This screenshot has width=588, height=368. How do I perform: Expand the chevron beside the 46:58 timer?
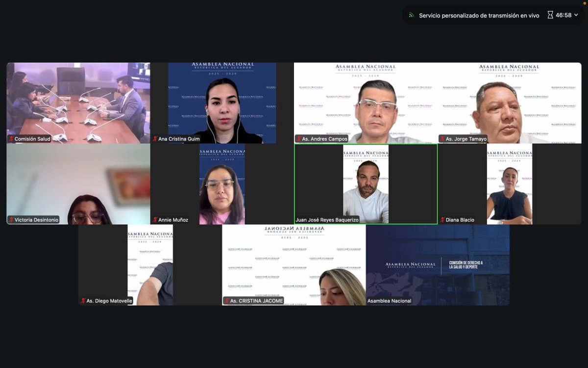coord(576,15)
